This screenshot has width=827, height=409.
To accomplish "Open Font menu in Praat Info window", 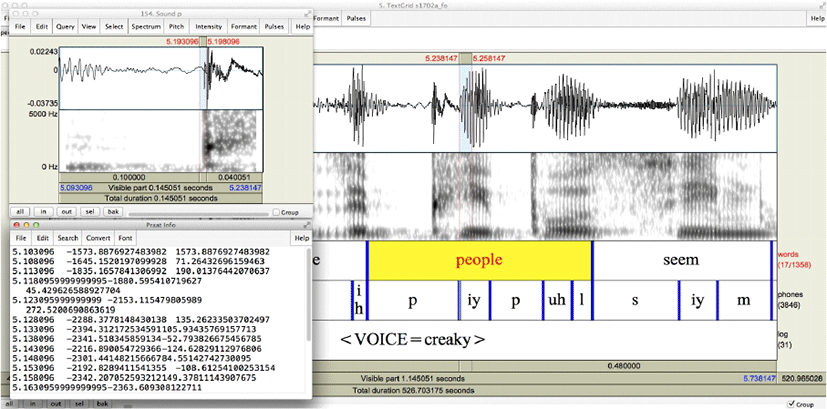I will (125, 238).
